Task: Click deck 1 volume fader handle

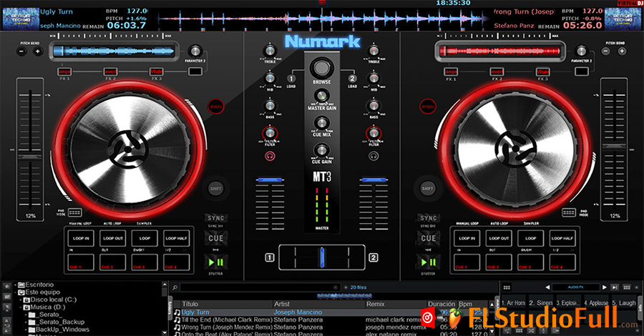Action: coord(270,179)
